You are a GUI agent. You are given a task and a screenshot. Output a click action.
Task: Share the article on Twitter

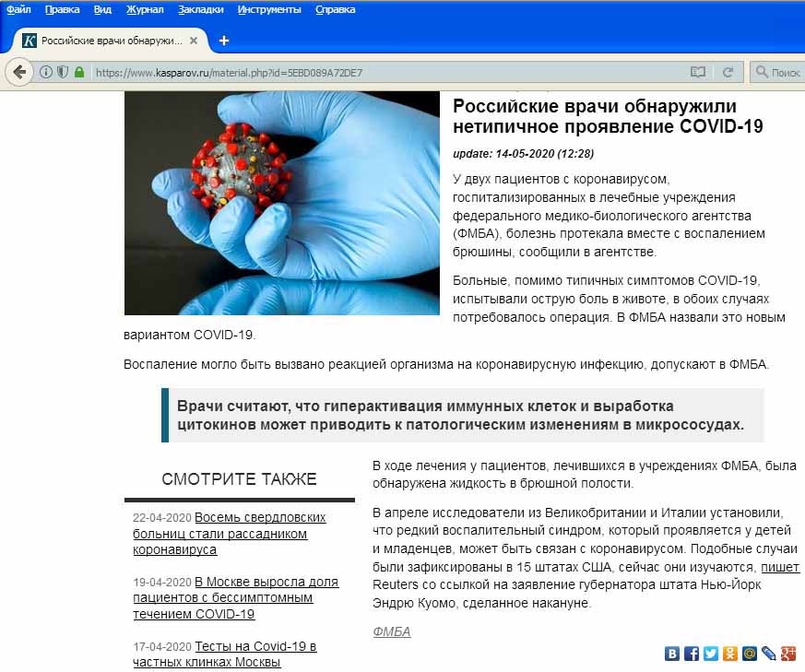(711, 654)
